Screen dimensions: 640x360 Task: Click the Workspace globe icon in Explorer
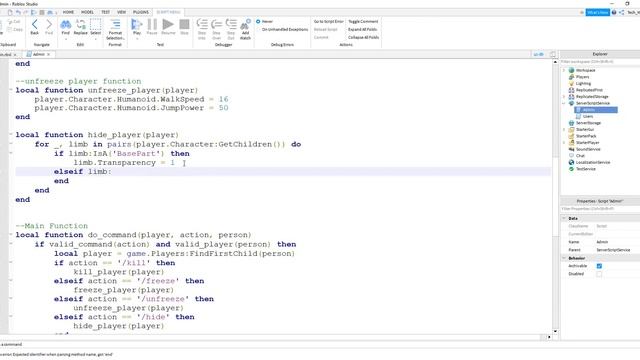571,70
